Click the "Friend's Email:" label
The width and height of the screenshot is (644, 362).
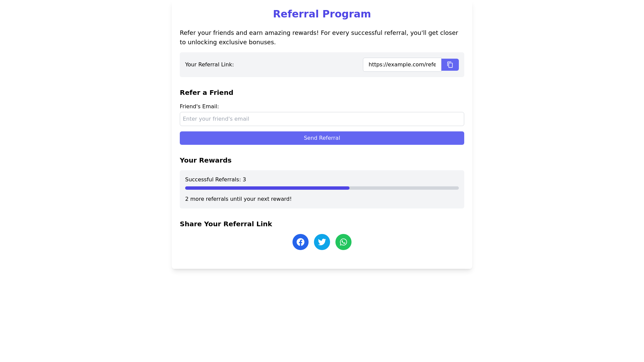coord(199,107)
